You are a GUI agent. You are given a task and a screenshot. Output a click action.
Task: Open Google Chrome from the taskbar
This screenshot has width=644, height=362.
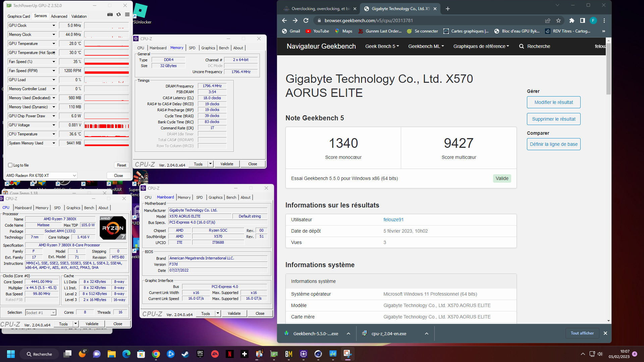coord(156,354)
